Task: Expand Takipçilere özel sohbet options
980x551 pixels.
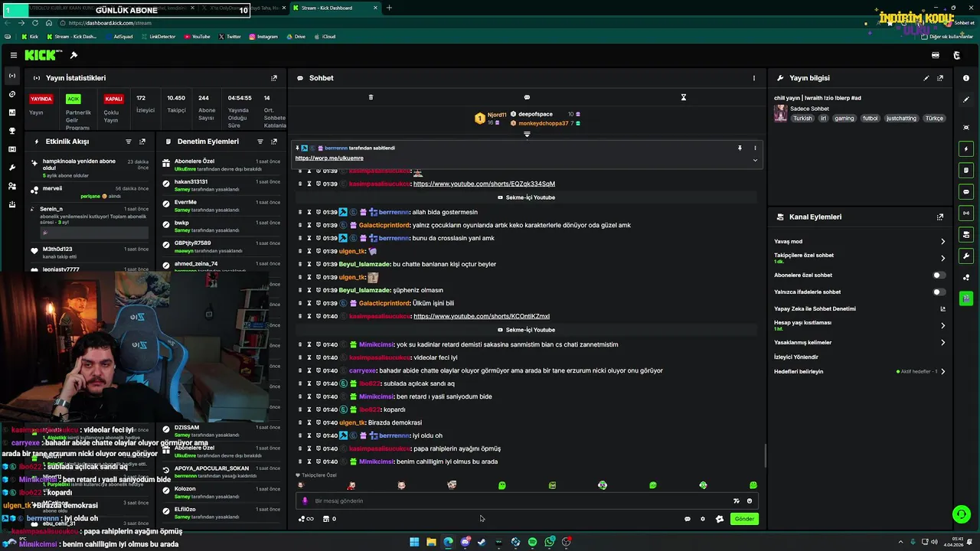Action: tap(942, 258)
